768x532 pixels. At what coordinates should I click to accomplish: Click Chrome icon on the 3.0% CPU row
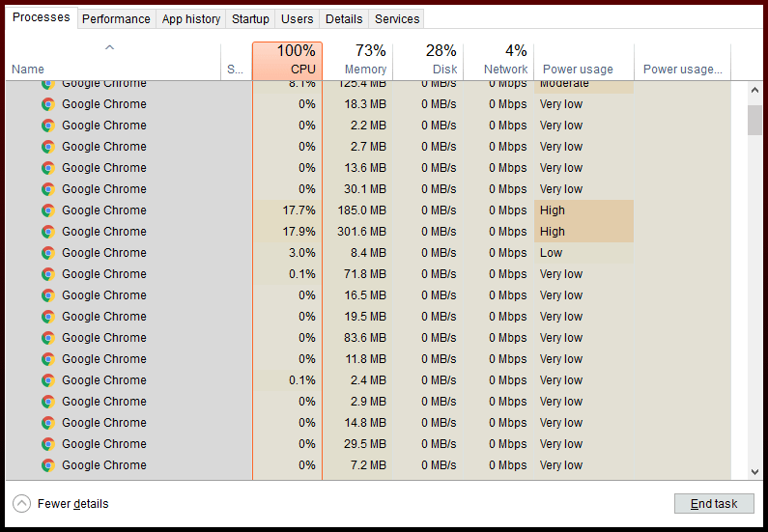[x=47, y=253]
